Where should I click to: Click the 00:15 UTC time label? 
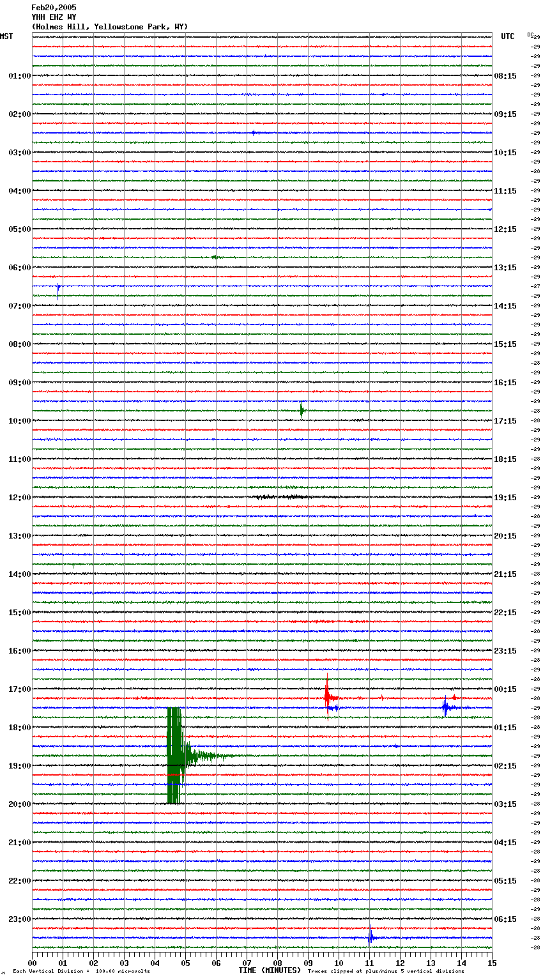(x=505, y=689)
